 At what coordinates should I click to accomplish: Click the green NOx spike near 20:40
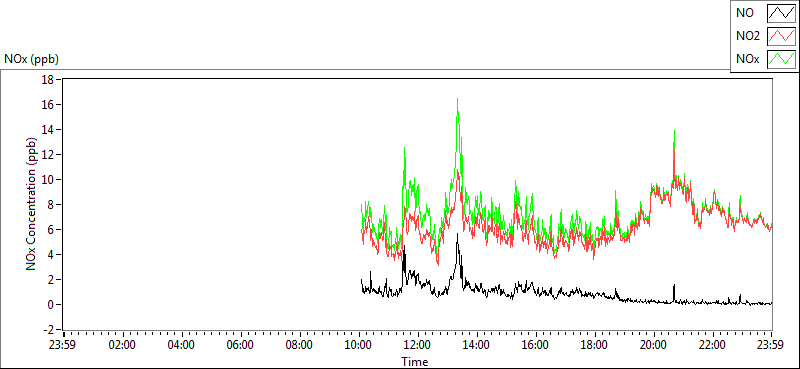coord(674,132)
